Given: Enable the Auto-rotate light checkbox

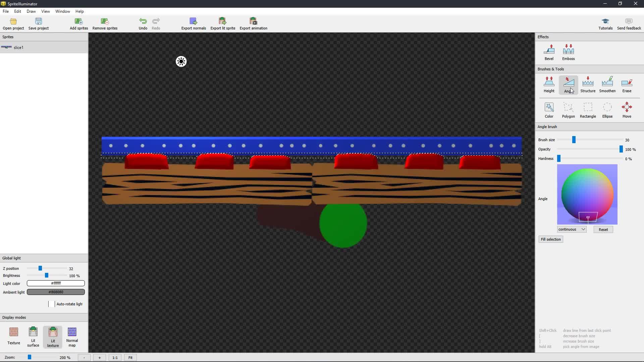Looking at the screenshot, I should click(x=51, y=304).
